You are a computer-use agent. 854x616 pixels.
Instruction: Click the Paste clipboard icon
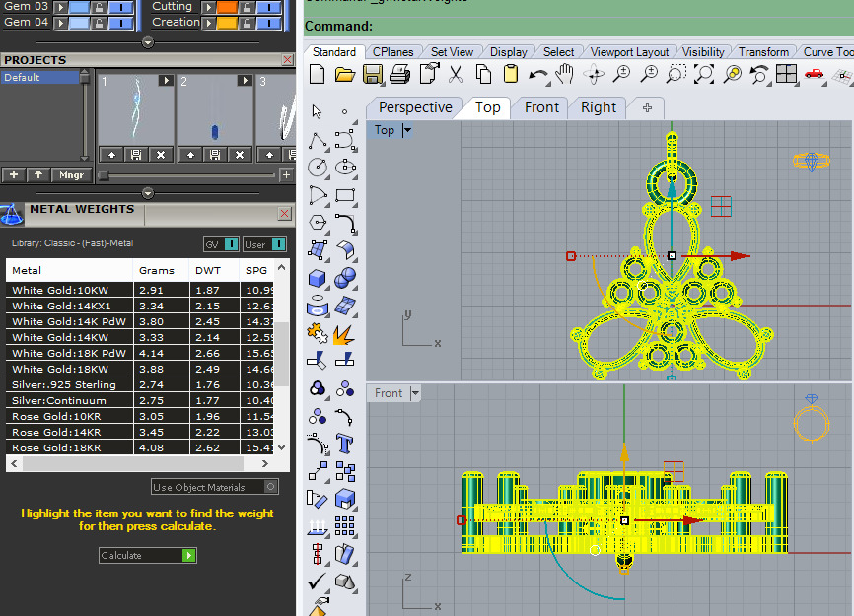pyautogui.click(x=511, y=74)
